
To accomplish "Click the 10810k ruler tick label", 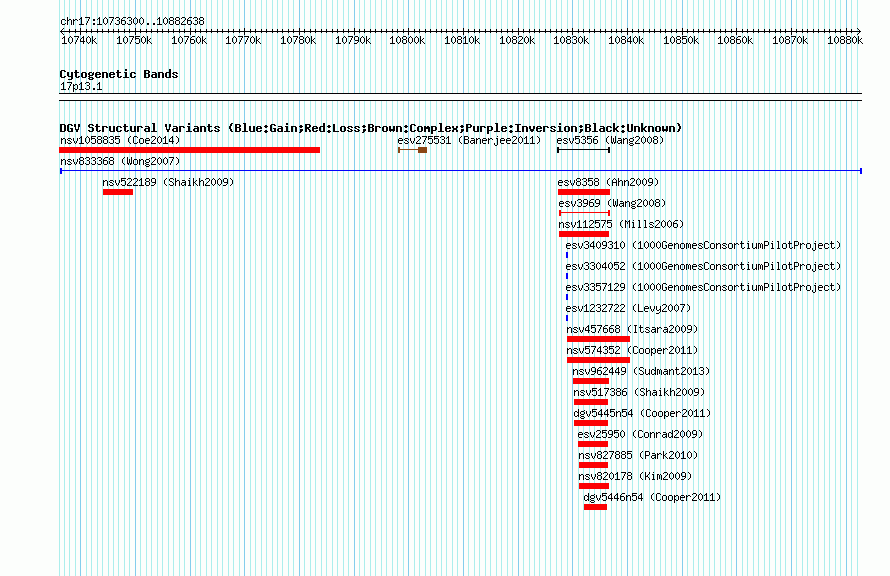I will (x=462, y=40).
